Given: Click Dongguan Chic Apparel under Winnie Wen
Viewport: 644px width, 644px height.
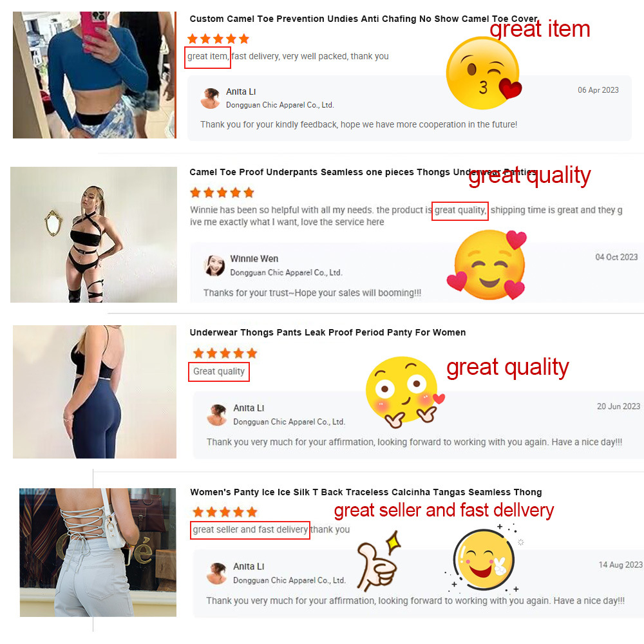Looking at the screenshot, I should 286,272.
